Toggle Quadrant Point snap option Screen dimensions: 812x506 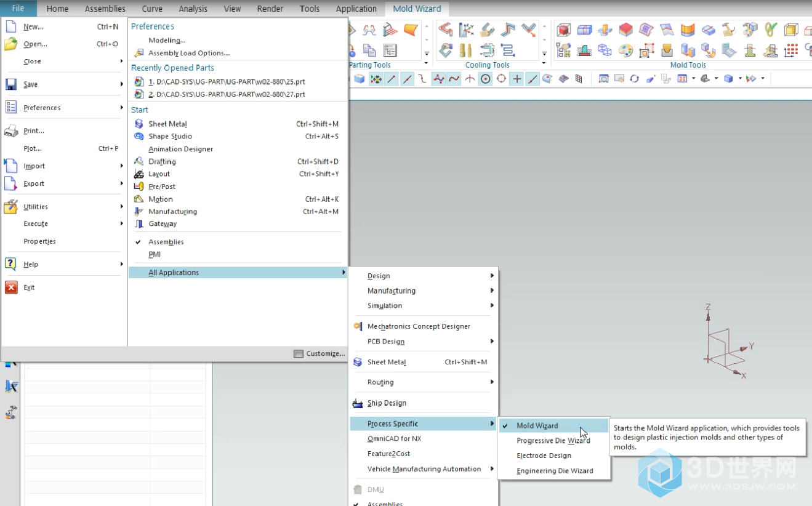point(502,79)
